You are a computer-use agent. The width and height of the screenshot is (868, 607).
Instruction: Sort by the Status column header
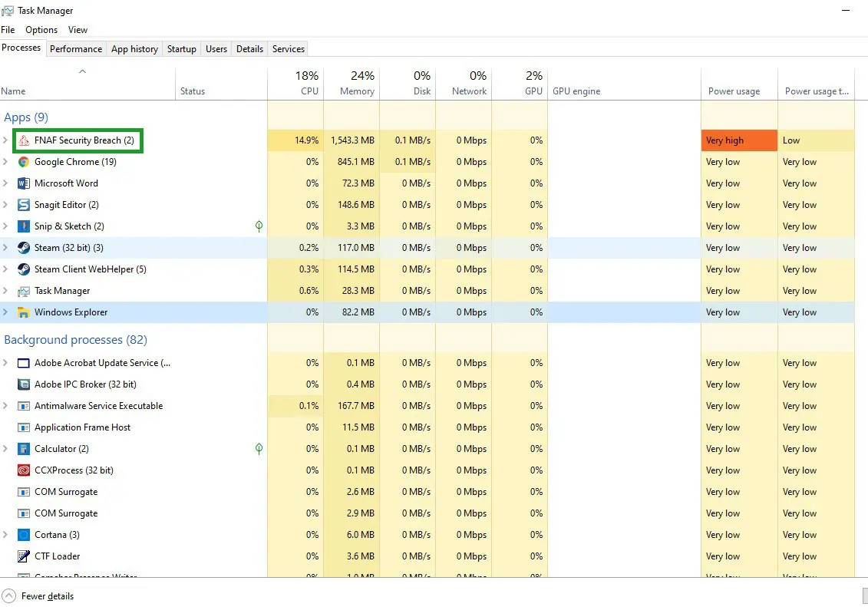[x=222, y=84]
